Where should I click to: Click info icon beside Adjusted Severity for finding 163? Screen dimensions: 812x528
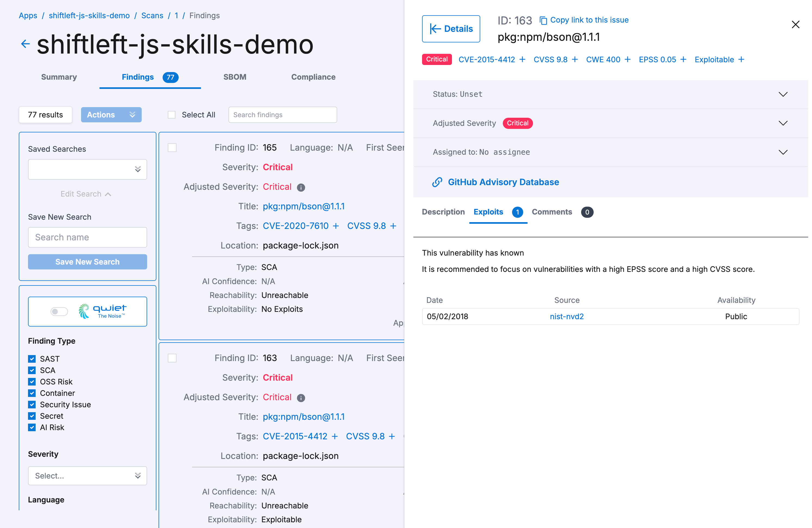(x=300, y=398)
